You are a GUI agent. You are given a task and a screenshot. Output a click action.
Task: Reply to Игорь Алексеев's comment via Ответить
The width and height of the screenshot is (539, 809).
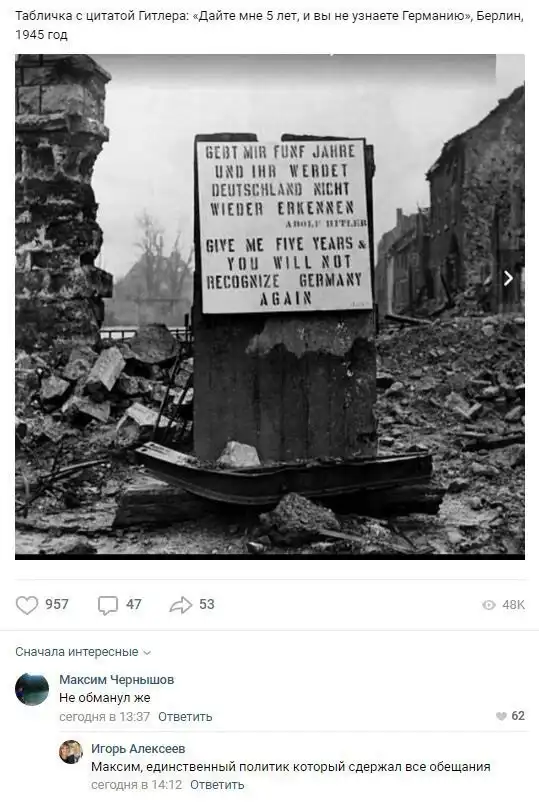pyautogui.click(x=217, y=785)
